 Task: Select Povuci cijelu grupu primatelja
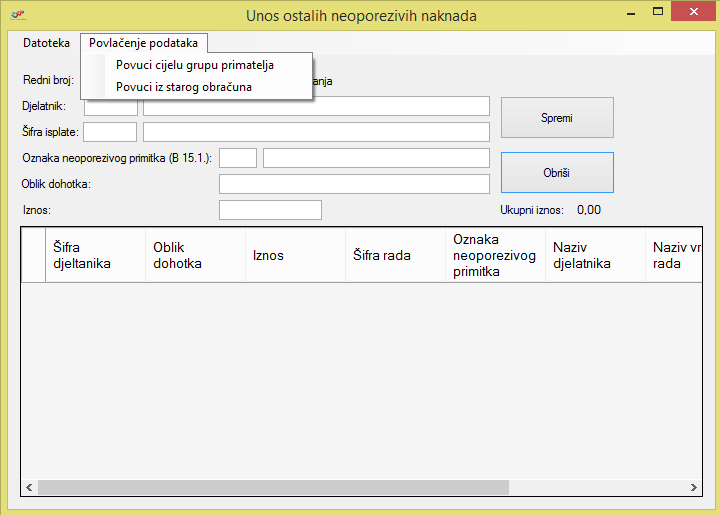195,65
